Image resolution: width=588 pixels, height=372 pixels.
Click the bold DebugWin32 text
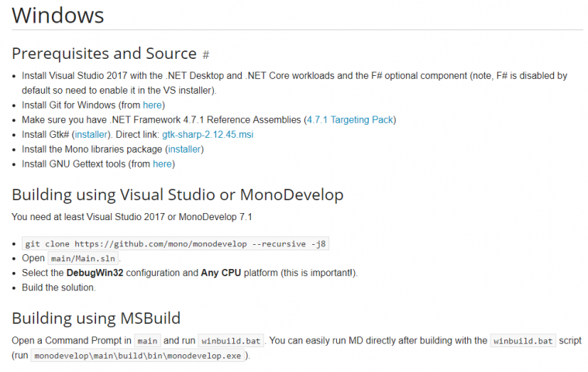[x=95, y=273]
